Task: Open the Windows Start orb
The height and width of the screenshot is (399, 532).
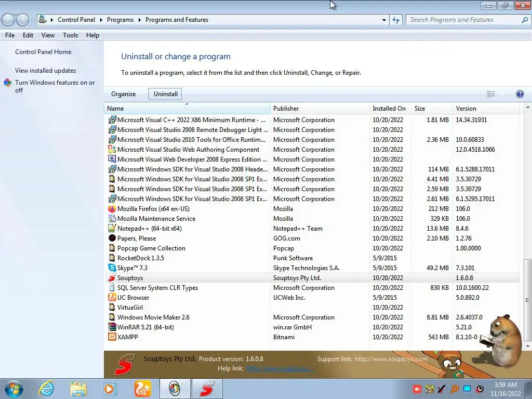Action: [x=14, y=389]
